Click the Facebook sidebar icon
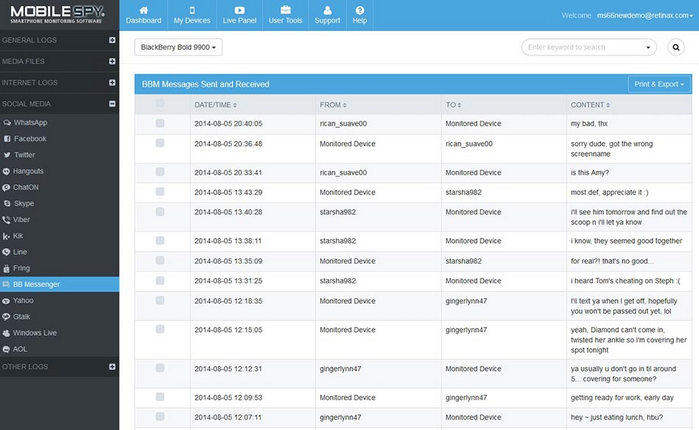The width and height of the screenshot is (699, 430). (7, 139)
